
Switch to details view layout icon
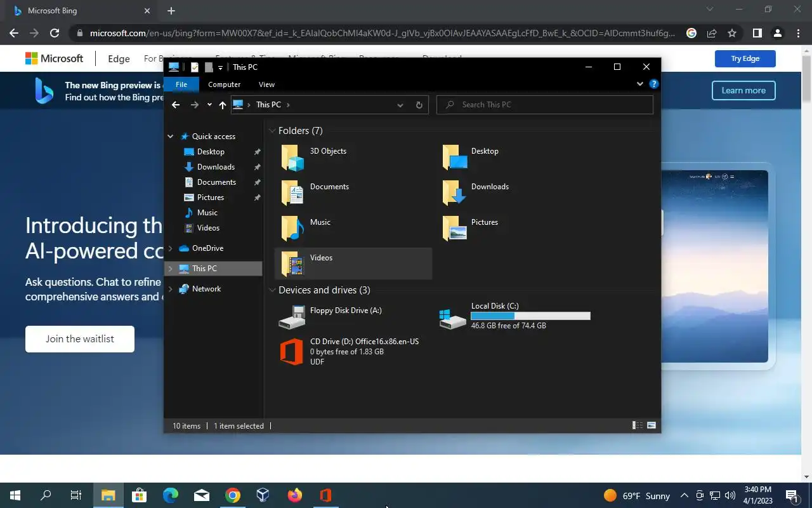pos(638,425)
